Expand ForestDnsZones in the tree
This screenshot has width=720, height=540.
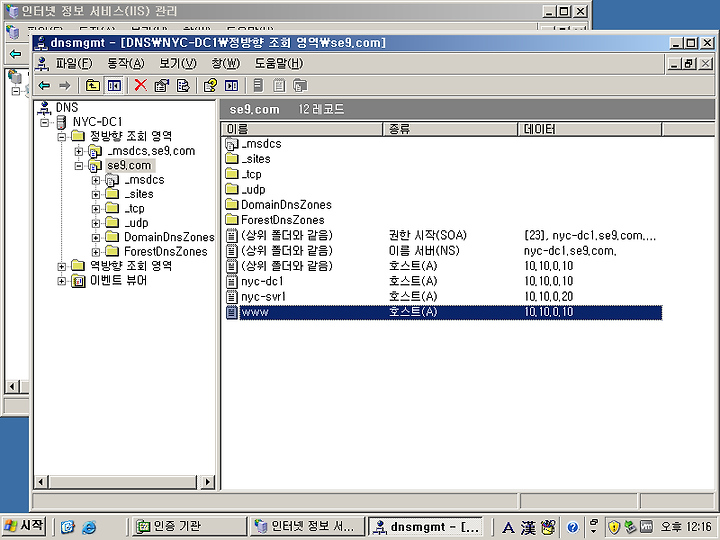96,252
